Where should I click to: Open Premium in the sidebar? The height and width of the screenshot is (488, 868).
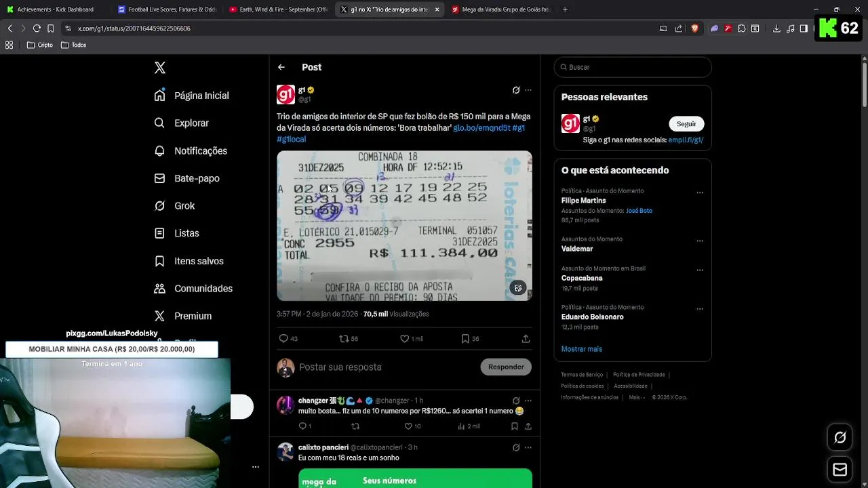click(x=183, y=316)
